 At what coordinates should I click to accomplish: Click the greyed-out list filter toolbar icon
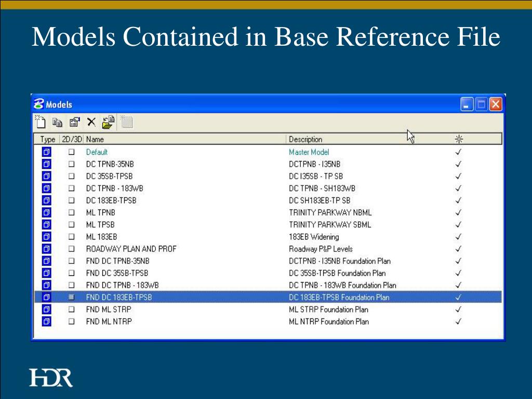pos(127,122)
